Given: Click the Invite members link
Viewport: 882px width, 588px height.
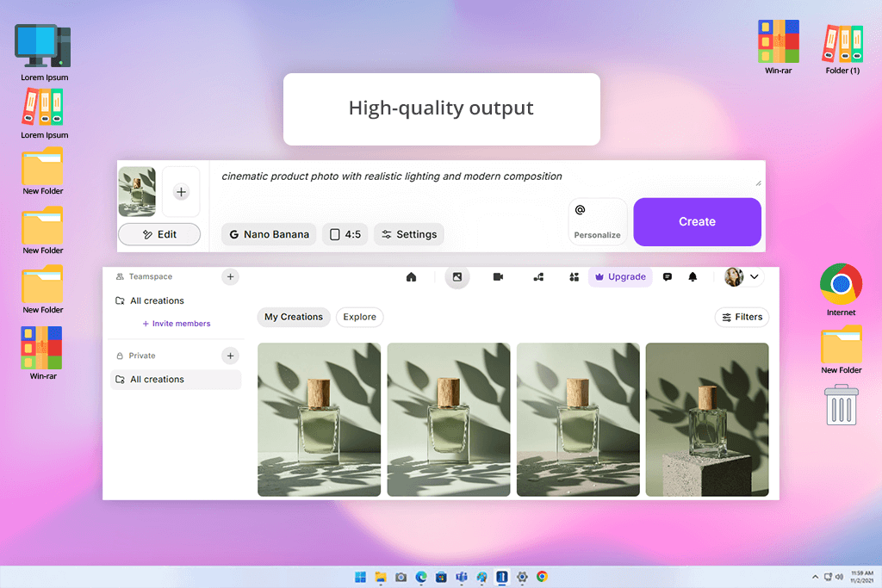Looking at the screenshot, I should (177, 324).
